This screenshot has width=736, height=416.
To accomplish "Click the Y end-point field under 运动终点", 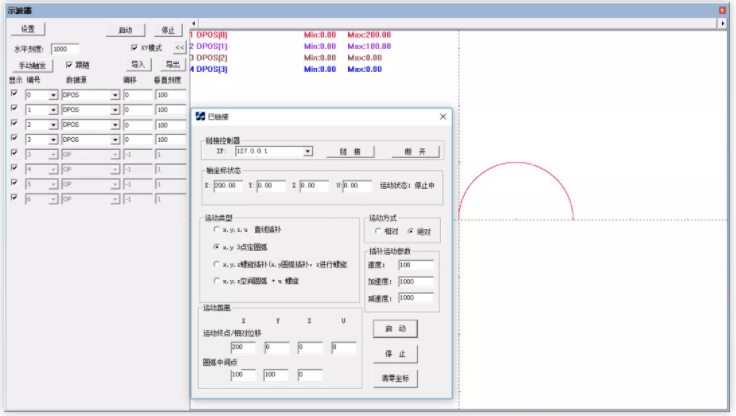I will point(277,347).
